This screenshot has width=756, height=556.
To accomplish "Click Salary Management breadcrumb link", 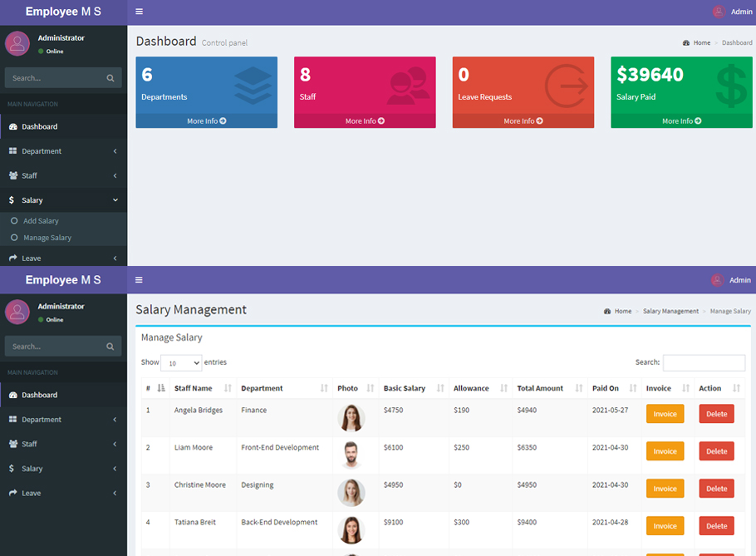I will click(670, 311).
